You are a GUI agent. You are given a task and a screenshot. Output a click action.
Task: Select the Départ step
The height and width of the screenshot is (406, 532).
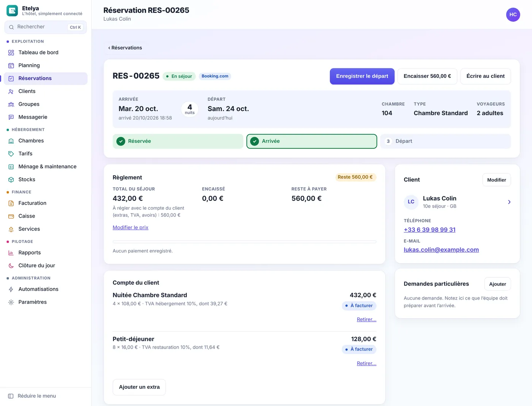445,141
